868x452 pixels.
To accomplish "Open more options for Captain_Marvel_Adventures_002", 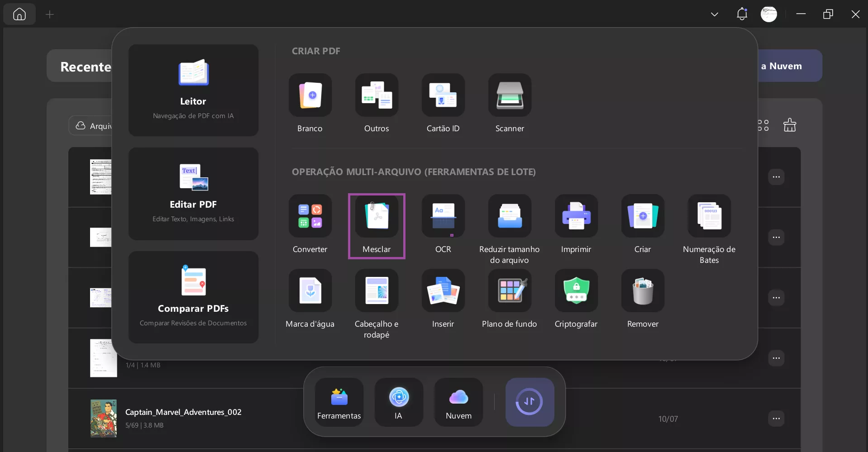I will [x=776, y=419].
